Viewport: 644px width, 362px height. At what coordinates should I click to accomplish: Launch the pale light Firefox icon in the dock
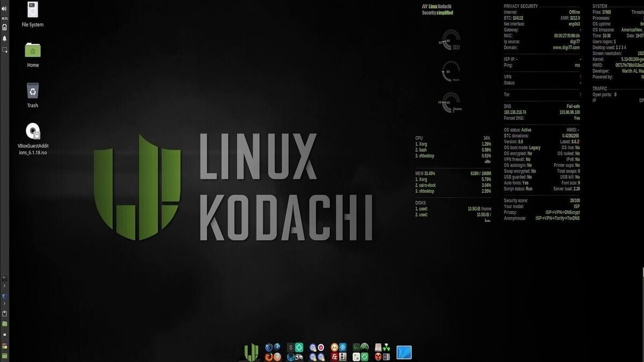[x=277, y=357]
